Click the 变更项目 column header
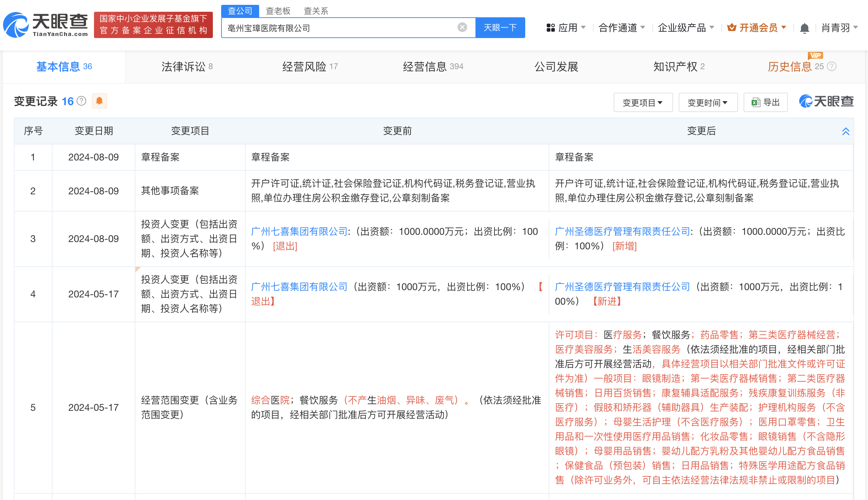The width and height of the screenshot is (868, 500). [190, 131]
